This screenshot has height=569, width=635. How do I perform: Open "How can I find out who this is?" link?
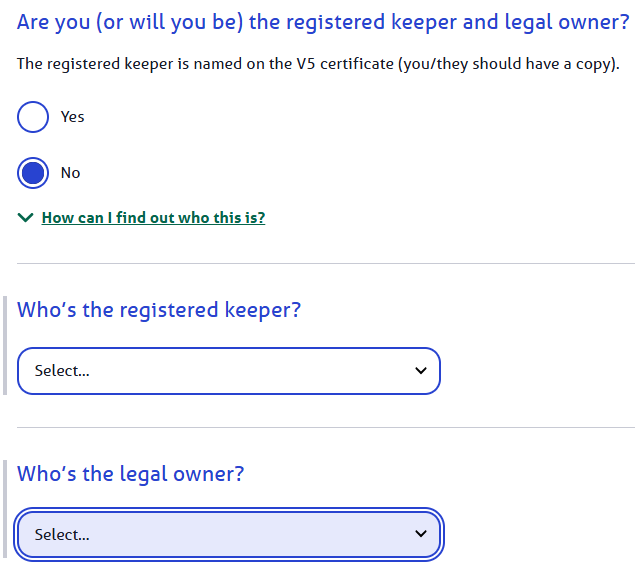pos(153,217)
